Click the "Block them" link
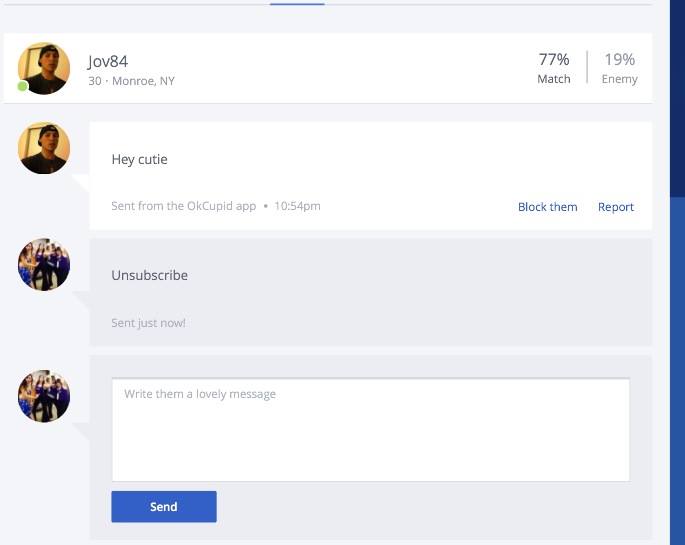The width and height of the screenshot is (685, 545). coord(547,207)
